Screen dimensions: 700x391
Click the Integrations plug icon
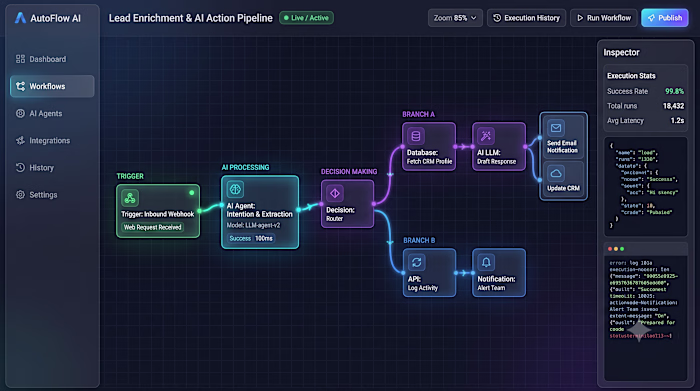[x=20, y=141]
